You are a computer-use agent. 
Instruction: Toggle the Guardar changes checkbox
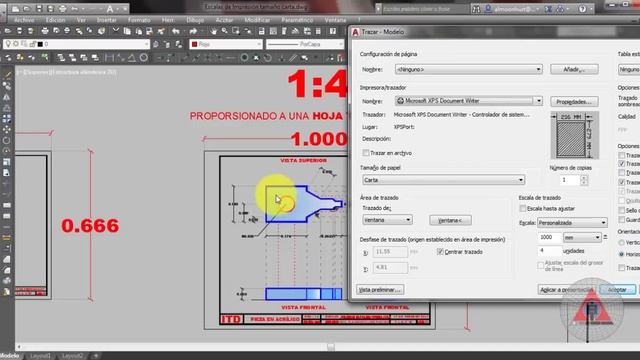622,220
